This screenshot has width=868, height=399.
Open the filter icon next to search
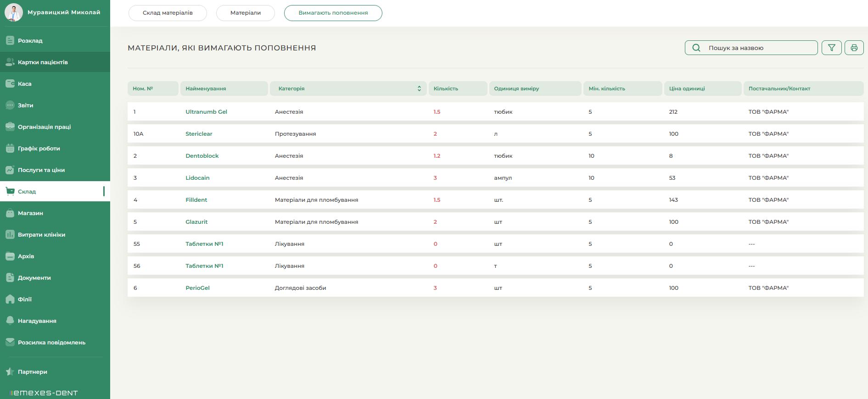tap(831, 48)
